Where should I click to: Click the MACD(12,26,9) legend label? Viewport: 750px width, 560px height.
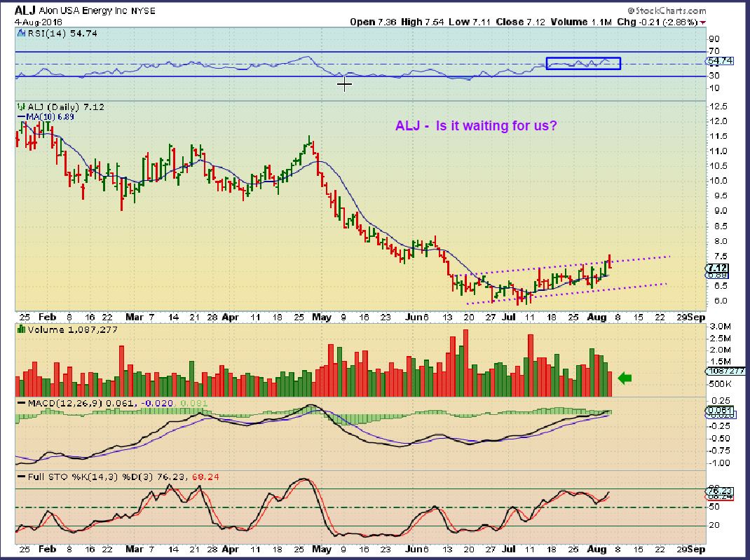[64, 404]
